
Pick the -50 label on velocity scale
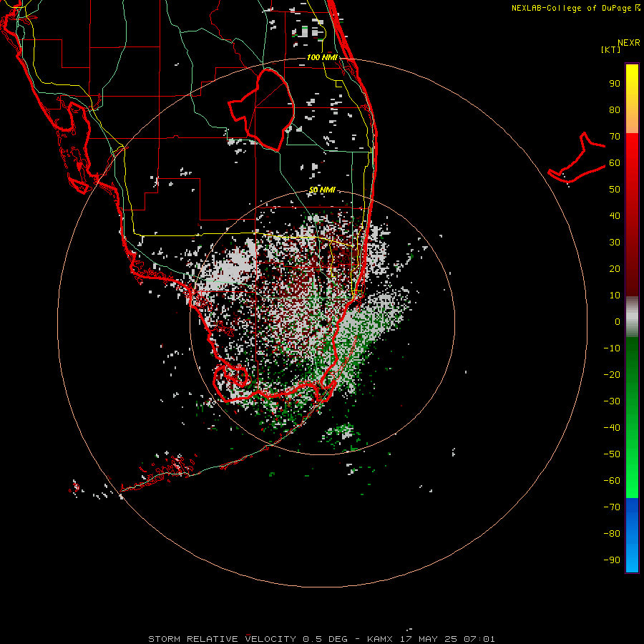coord(612,454)
